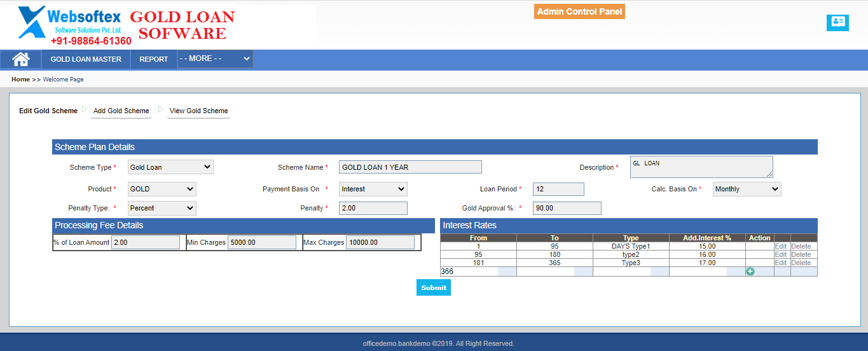Screen dimensions: 868x351
Task: Click the green add interest row icon
Action: click(x=750, y=272)
